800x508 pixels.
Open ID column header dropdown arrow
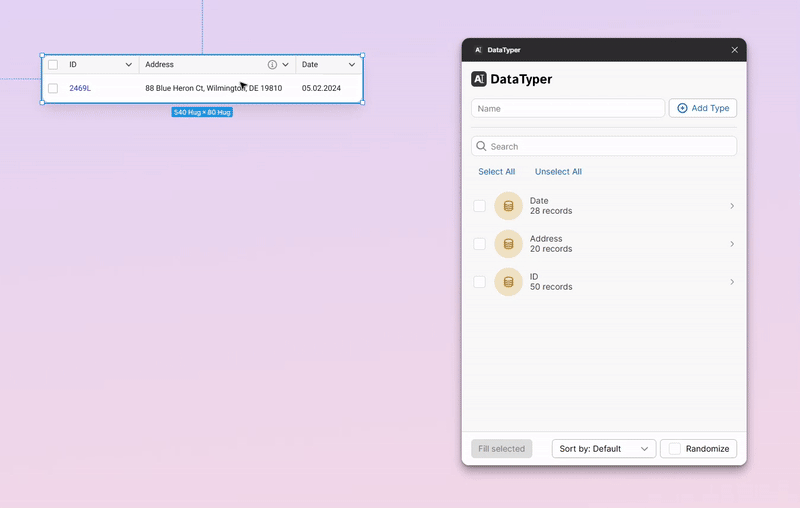129,65
